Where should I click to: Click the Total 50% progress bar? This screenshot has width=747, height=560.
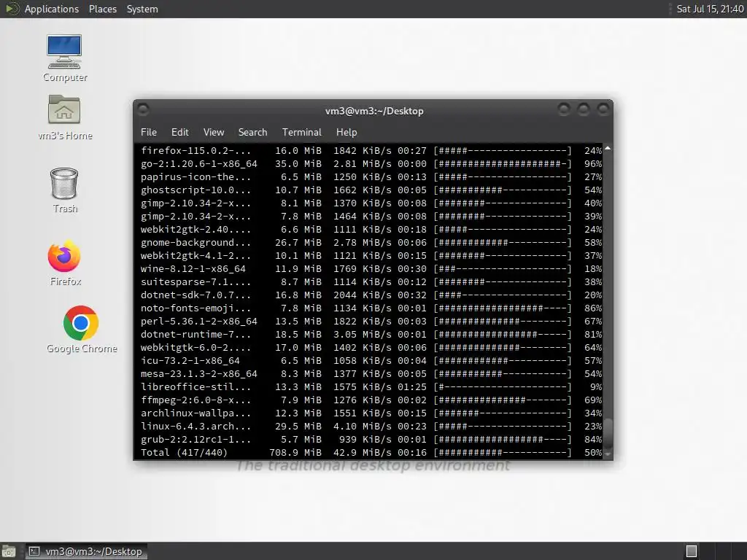[x=502, y=452]
